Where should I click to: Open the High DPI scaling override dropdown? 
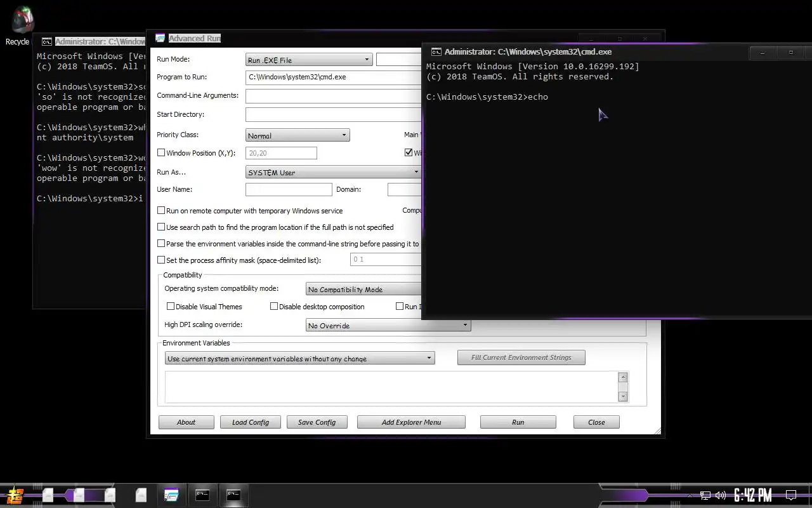pos(388,326)
